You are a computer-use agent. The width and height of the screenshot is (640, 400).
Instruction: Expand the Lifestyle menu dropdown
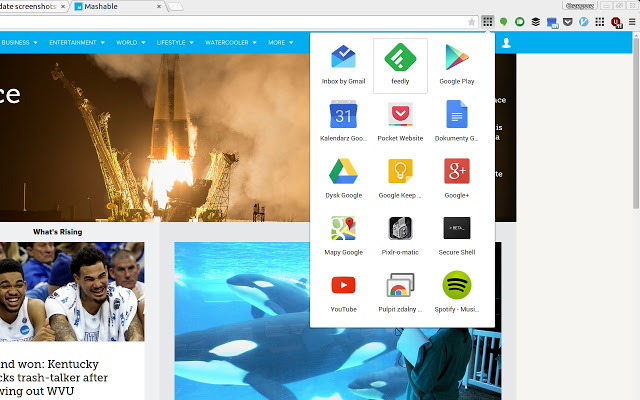click(175, 42)
